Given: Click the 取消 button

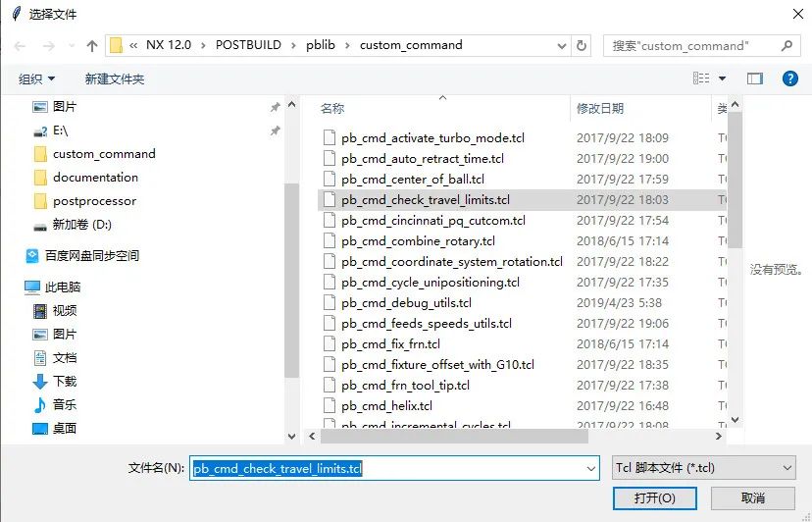Looking at the screenshot, I should point(752,498).
